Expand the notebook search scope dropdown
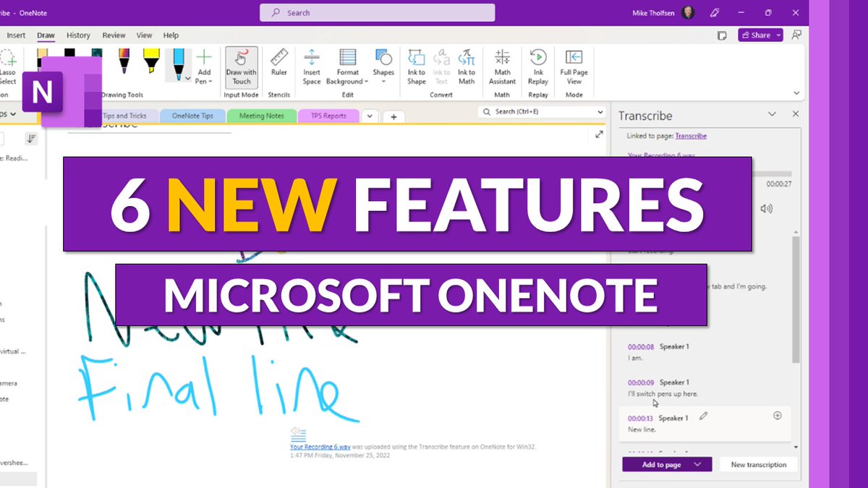868x488 pixels. point(600,112)
